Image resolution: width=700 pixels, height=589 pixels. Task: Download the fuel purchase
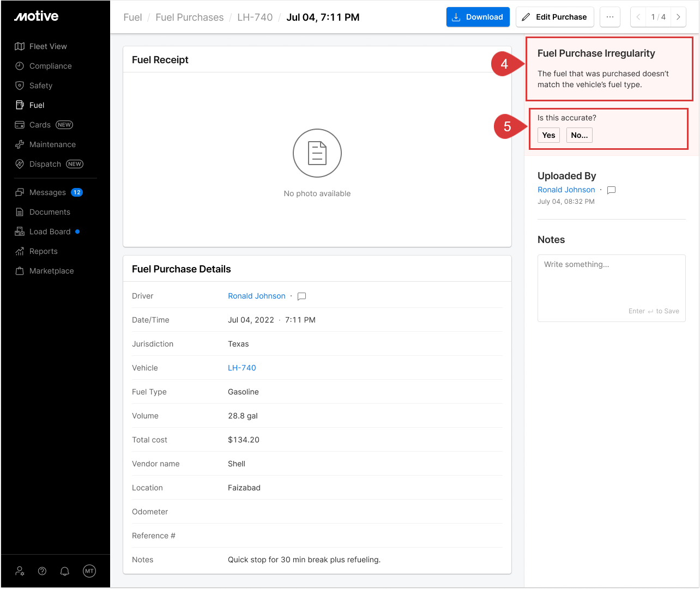coord(478,17)
